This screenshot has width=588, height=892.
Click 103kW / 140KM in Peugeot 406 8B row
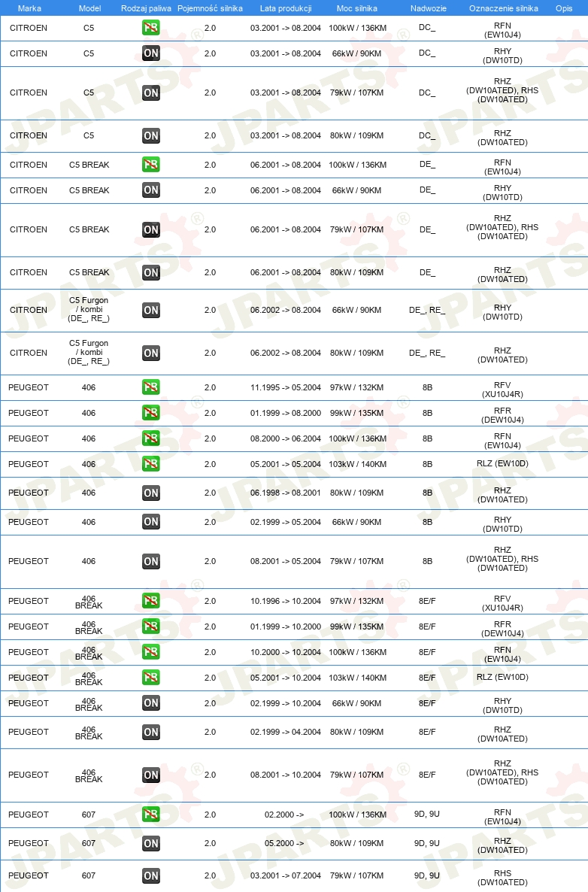[358, 464]
